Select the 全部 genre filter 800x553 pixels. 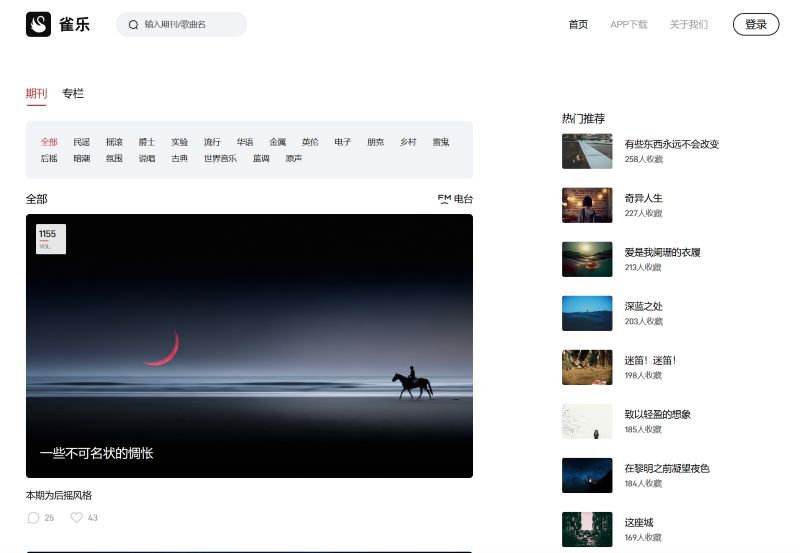point(49,142)
